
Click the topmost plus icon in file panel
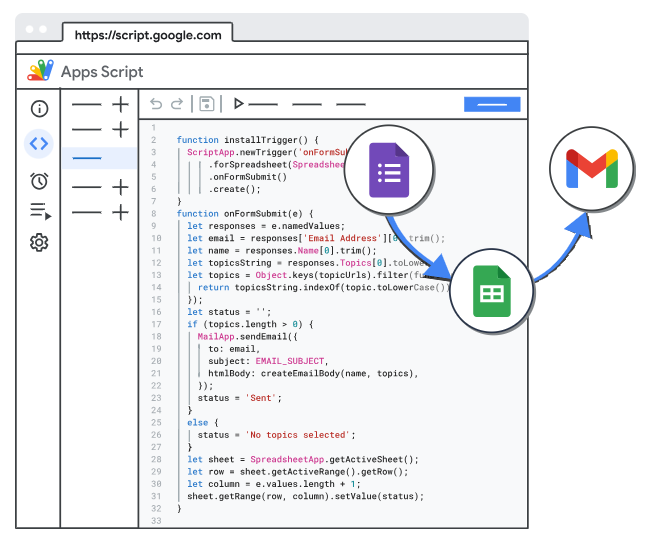click(x=121, y=104)
